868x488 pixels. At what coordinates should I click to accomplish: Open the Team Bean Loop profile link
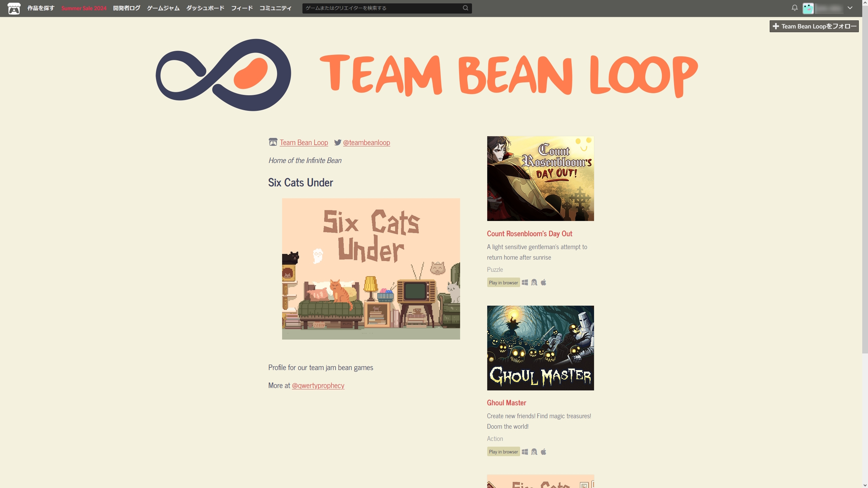(x=304, y=143)
